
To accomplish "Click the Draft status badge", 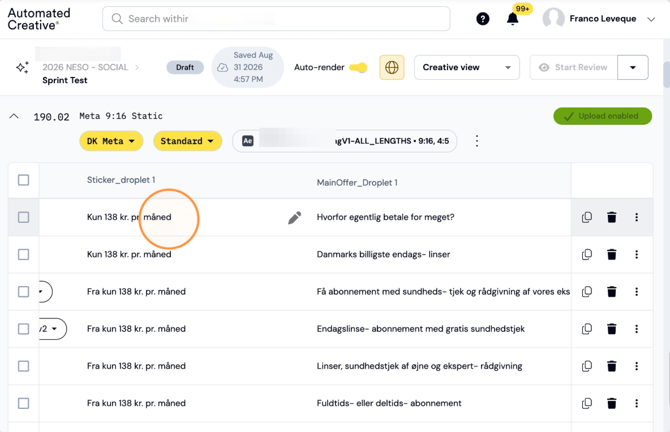I will point(185,68).
